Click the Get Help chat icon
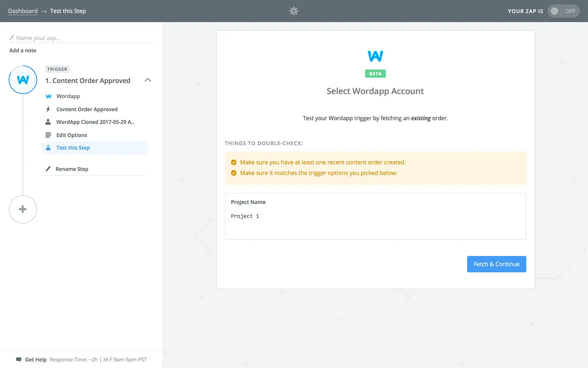Viewport: 588px width, 368px height. click(18, 360)
